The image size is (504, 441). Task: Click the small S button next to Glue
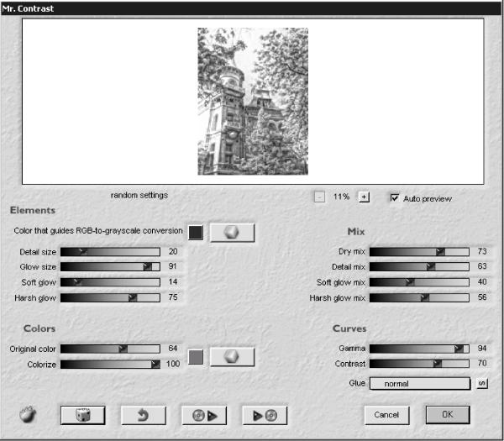coord(482,384)
